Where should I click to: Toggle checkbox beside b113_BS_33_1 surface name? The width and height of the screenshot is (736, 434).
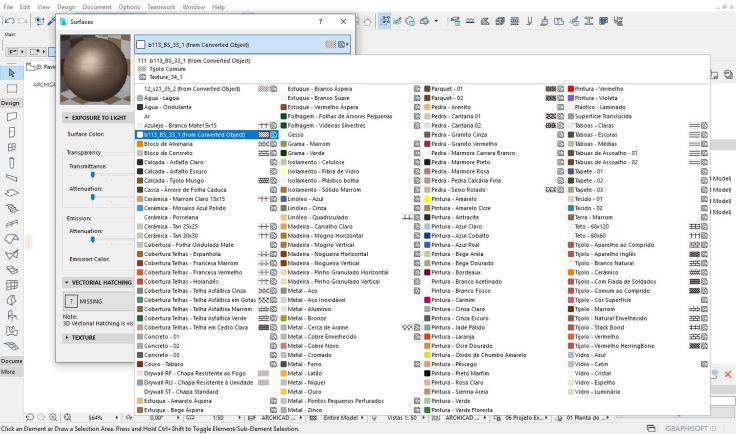[x=141, y=45]
